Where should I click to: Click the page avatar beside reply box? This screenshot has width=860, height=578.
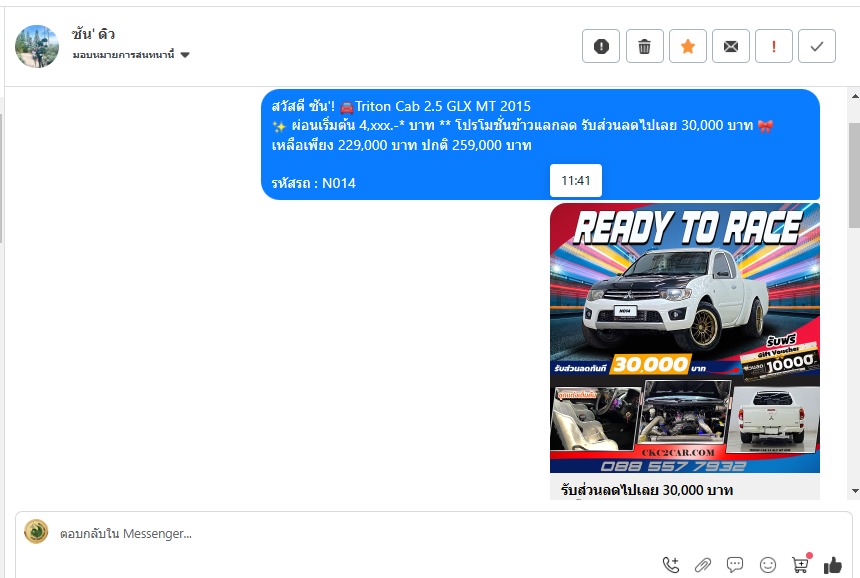coord(36,532)
